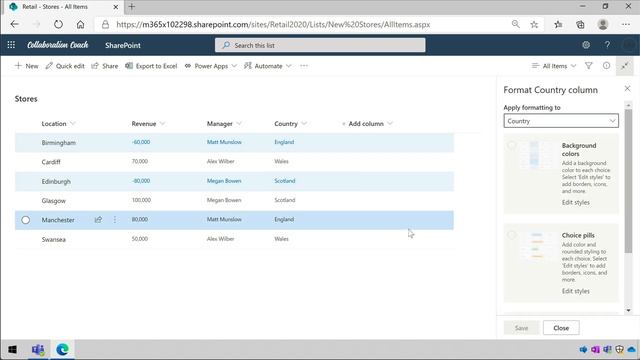Open the All Items view switcher

(554, 66)
